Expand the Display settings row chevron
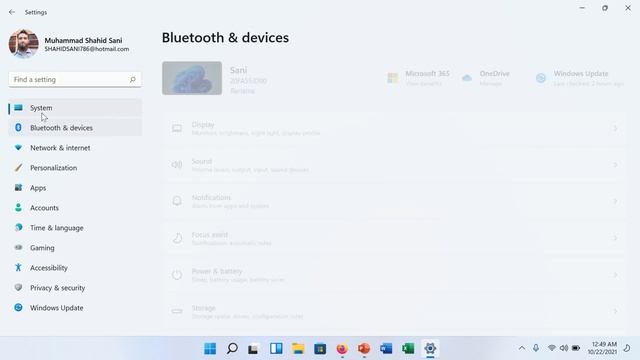Screen dimensions: 640x360 615,129
